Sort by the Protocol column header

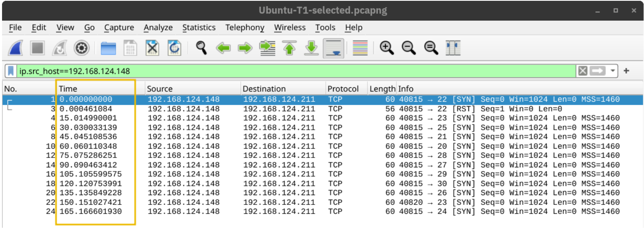(347, 89)
